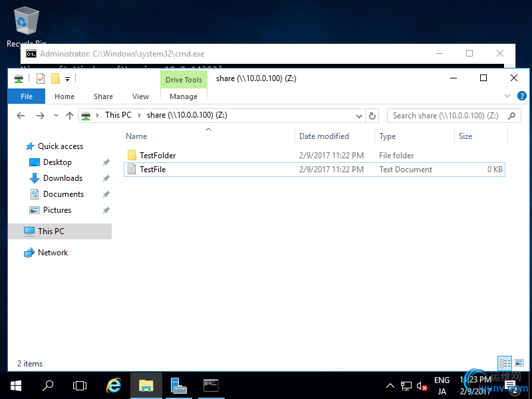
Task: Switch to Details view layout button
Action: click(505, 363)
